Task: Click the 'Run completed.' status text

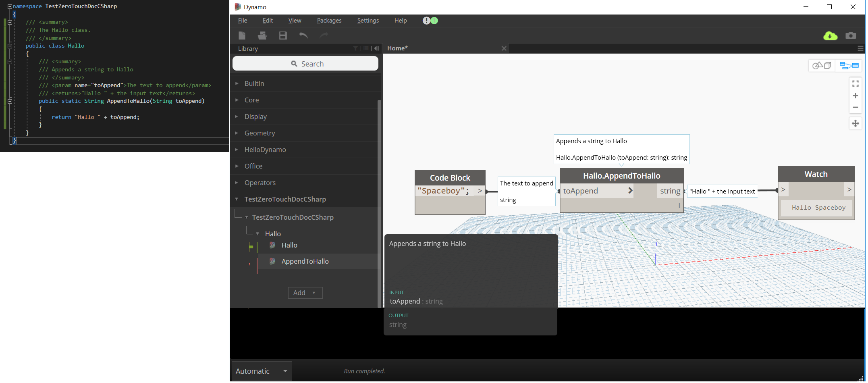Action: click(364, 371)
